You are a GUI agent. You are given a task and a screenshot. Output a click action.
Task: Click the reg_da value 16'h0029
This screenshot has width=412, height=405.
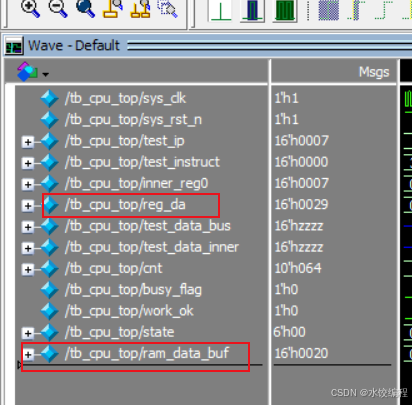pos(301,205)
